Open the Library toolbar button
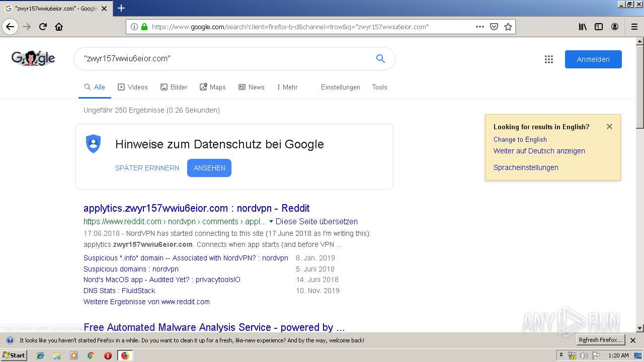 (583, 27)
